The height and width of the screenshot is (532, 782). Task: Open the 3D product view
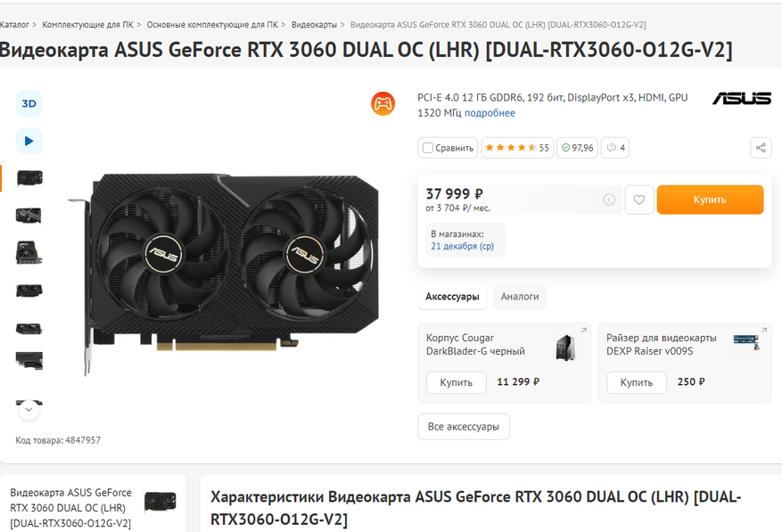pyautogui.click(x=29, y=103)
